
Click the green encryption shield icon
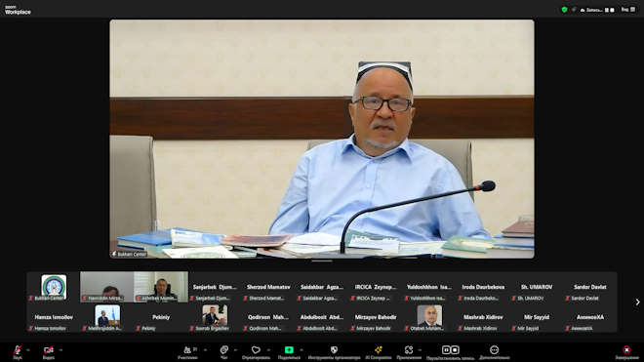[x=564, y=10]
